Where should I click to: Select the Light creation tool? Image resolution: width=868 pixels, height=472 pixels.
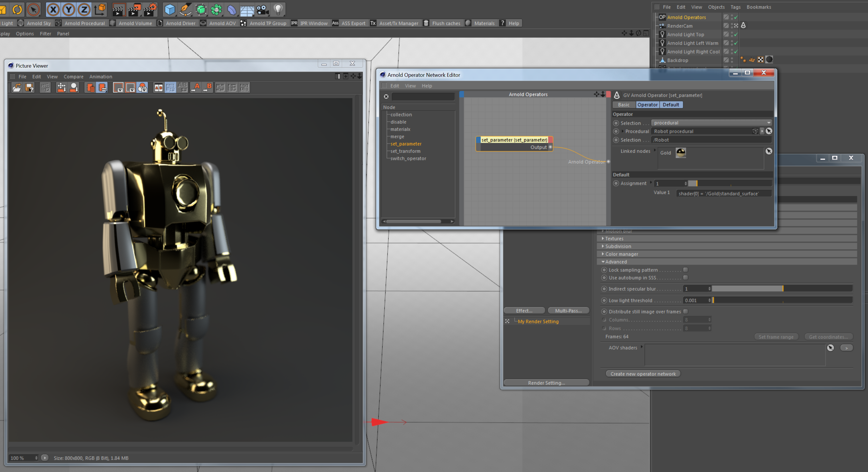(278, 10)
